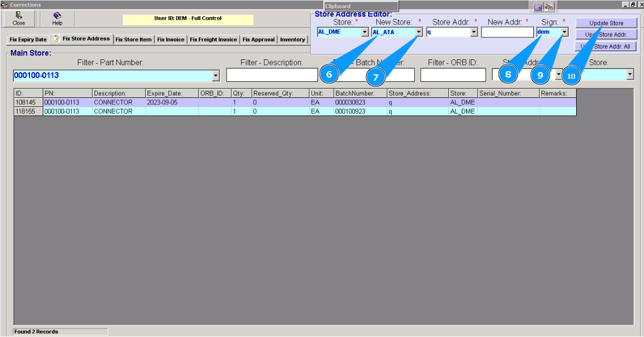Click batch number cell 000100923
644x337 pixels.
point(360,111)
